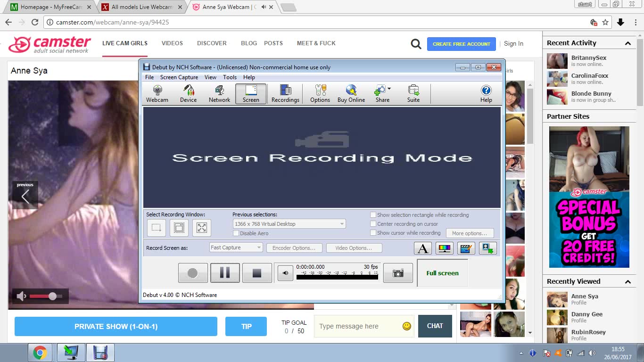Open the Screen Capture menu
The width and height of the screenshot is (644, 362).
(179, 77)
